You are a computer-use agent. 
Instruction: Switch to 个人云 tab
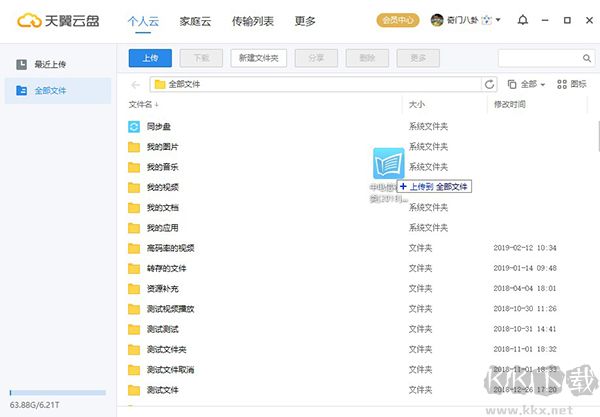[143, 21]
